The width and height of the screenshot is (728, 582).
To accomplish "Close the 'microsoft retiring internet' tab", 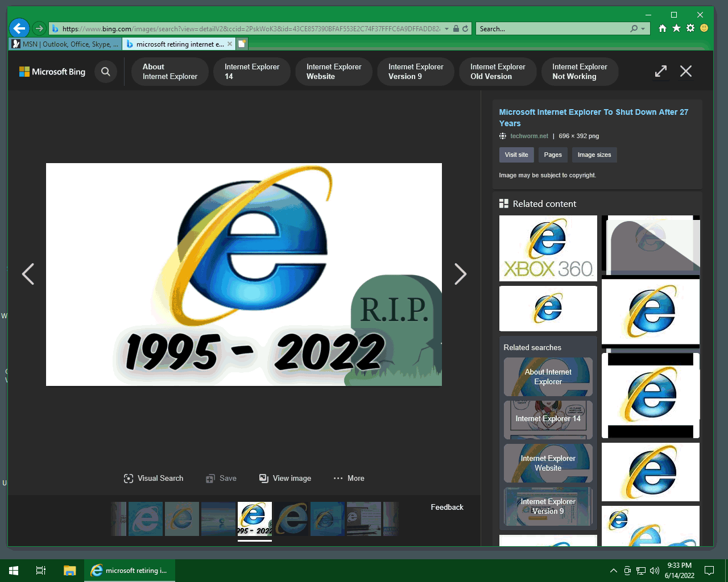I will (230, 44).
